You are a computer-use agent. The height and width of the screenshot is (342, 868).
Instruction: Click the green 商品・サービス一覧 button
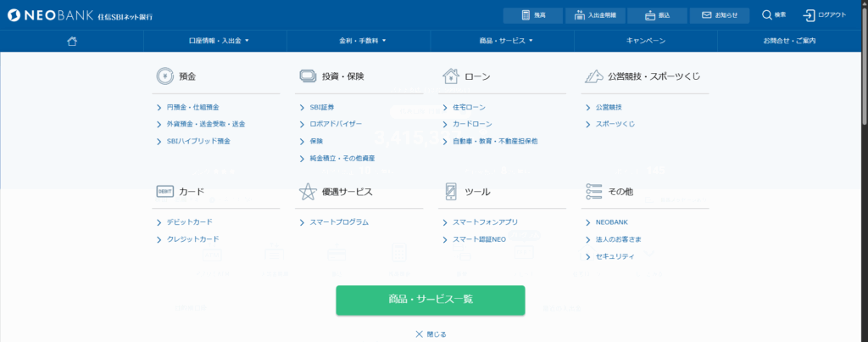430,300
